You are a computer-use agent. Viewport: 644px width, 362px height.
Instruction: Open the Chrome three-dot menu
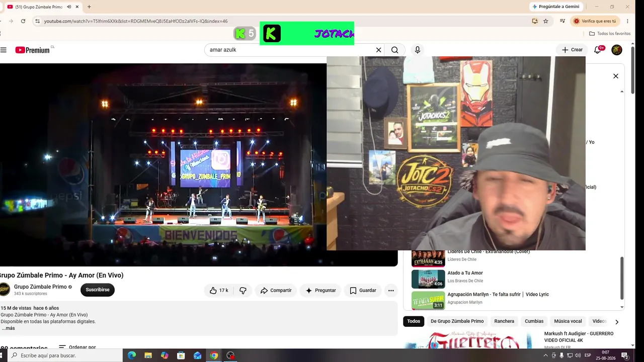click(627, 21)
